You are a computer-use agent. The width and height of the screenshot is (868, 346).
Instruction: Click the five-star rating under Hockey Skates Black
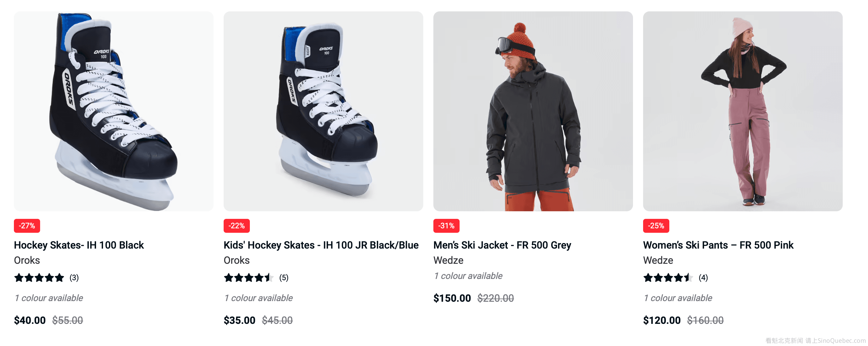pyautogui.click(x=39, y=278)
